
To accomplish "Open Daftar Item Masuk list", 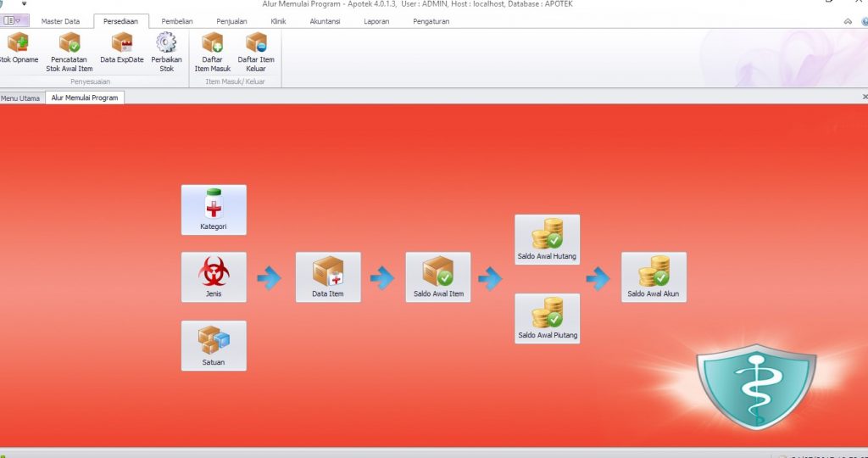I will [x=212, y=51].
